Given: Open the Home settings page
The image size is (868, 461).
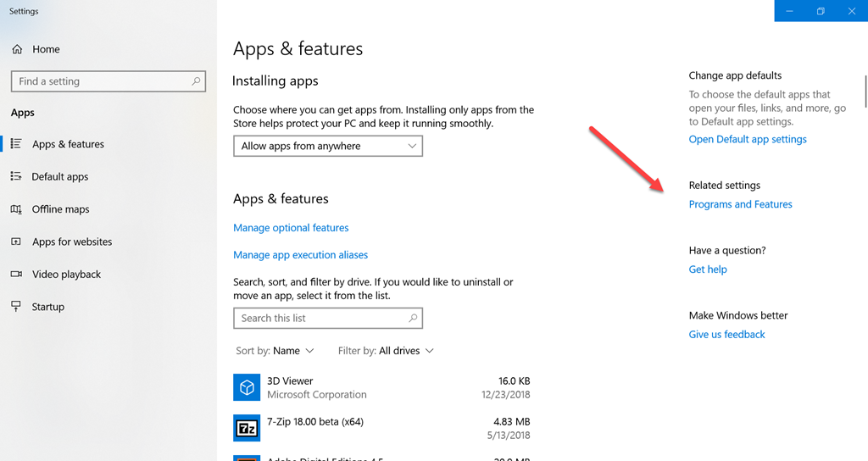Looking at the screenshot, I should (x=46, y=49).
